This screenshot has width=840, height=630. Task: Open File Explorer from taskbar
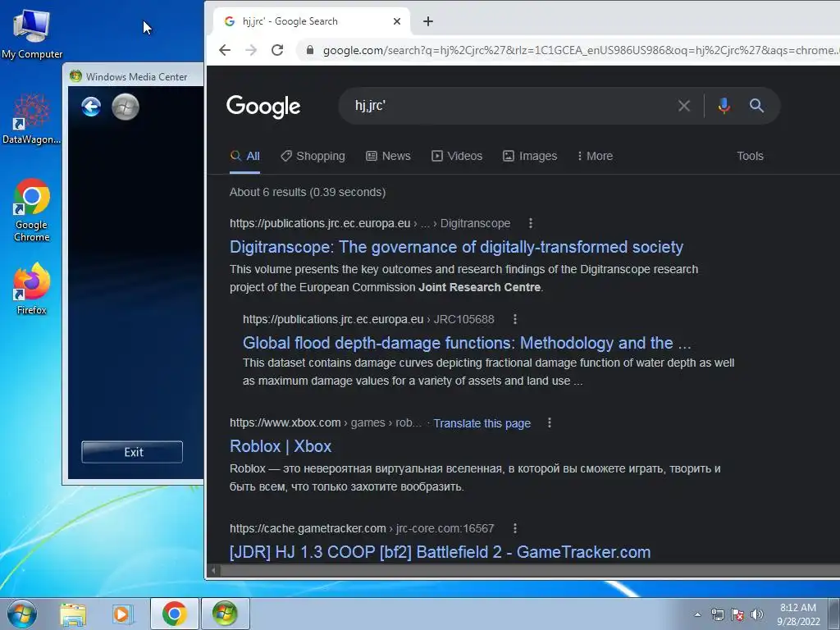point(73,614)
